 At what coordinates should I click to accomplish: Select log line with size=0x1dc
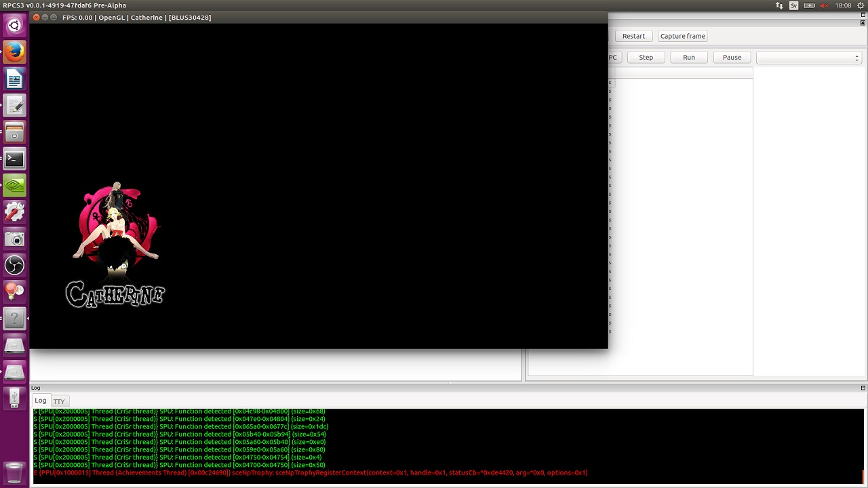(x=181, y=427)
